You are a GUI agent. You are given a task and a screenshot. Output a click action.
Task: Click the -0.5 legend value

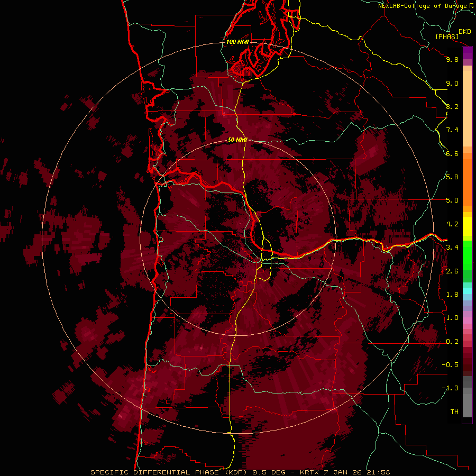click(x=450, y=365)
